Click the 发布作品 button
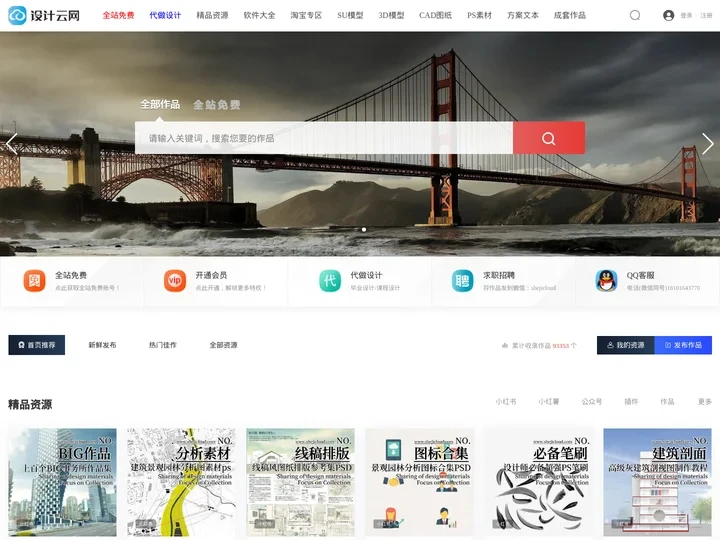The height and width of the screenshot is (540, 720). (x=683, y=345)
